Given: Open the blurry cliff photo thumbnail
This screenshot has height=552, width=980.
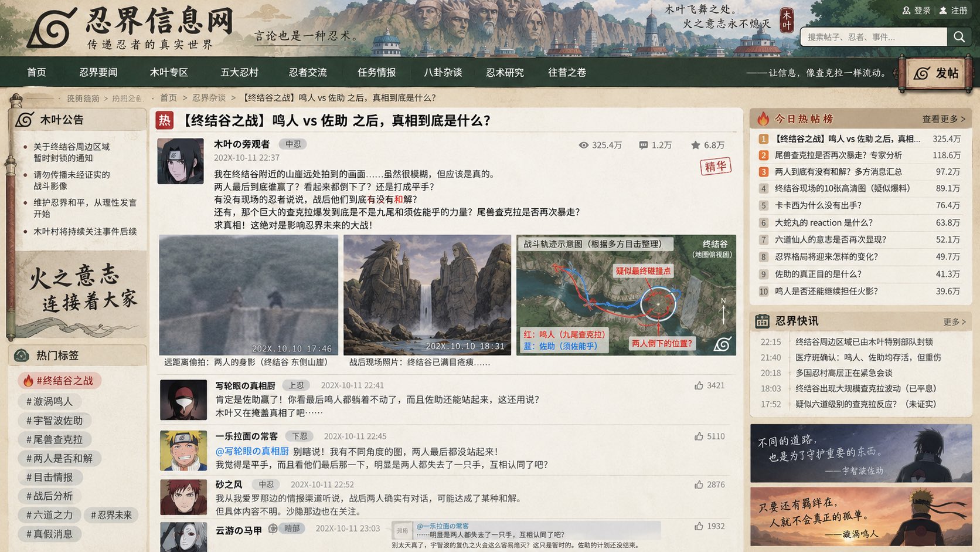Looking at the screenshot, I should pos(249,295).
